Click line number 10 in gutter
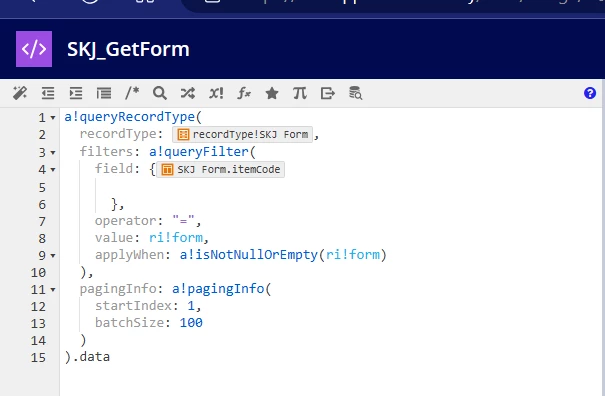 pos(38,273)
